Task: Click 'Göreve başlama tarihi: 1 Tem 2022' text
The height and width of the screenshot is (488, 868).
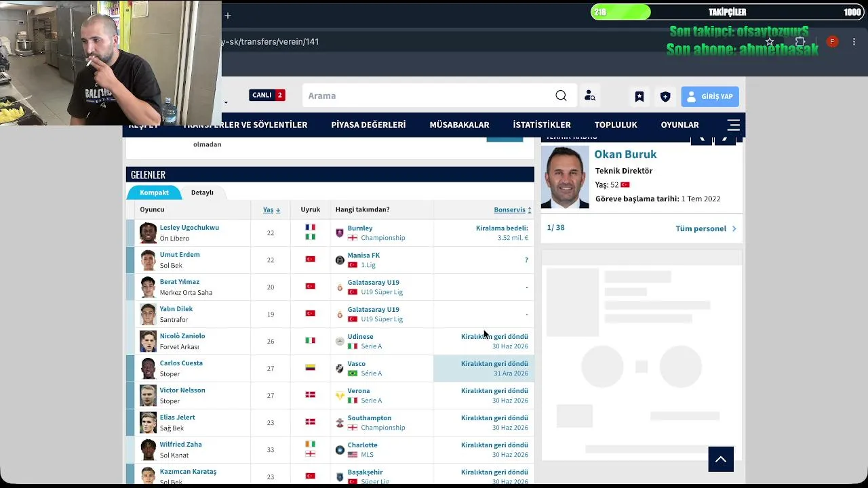Action: 658,199
